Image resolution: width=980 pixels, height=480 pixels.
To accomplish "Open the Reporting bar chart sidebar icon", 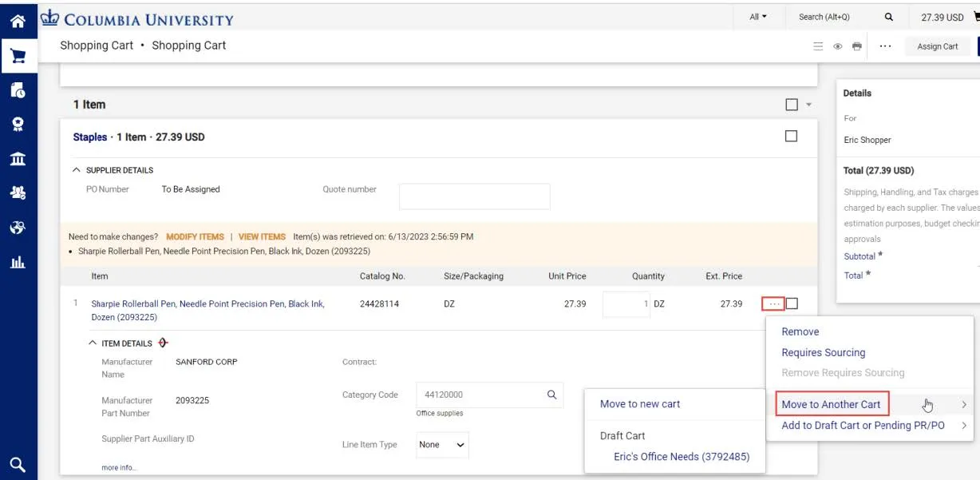I will (x=18, y=262).
